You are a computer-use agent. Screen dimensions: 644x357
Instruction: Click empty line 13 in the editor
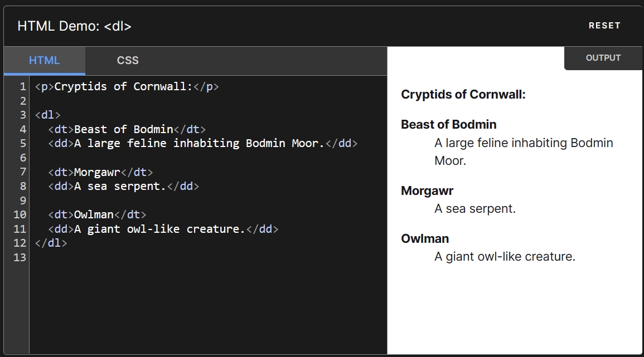[167, 257]
